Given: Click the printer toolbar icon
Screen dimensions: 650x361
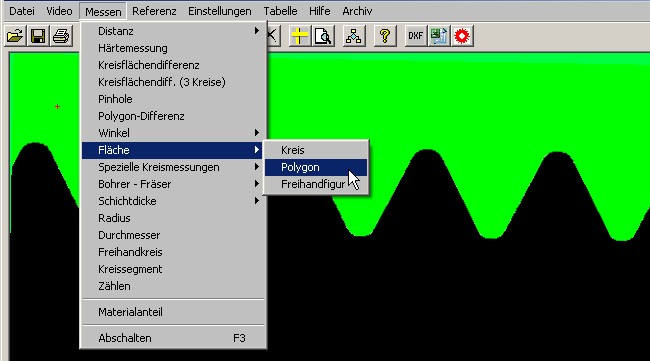Looking at the screenshot, I should point(61,36).
